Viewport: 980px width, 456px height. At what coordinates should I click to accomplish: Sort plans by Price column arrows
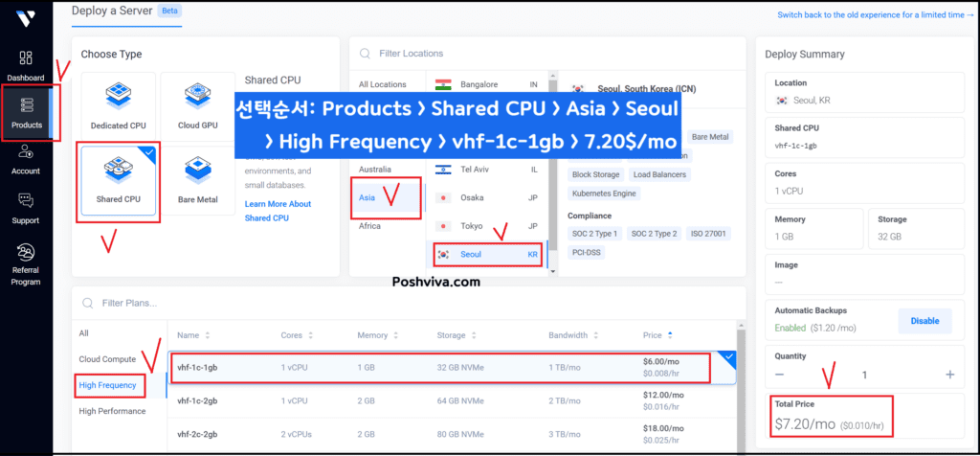(670, 335)
